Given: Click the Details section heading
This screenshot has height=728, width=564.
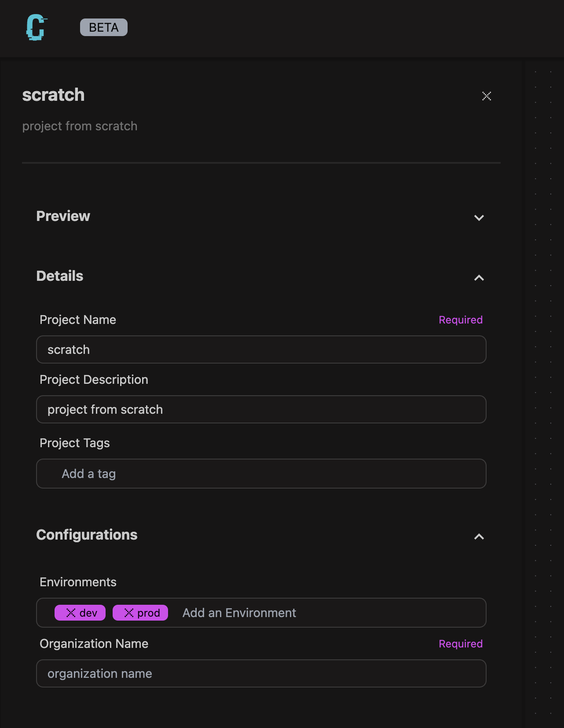Looking at the screenshot, I should pos(60,276).
